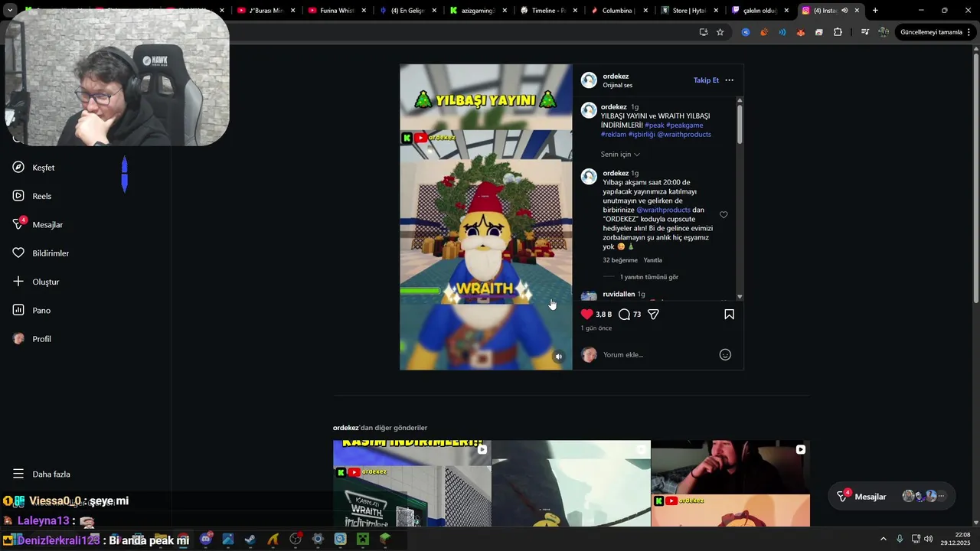Open Bildirimler notifications
This screenshot has width=980, height=551.
click(41, 253)
